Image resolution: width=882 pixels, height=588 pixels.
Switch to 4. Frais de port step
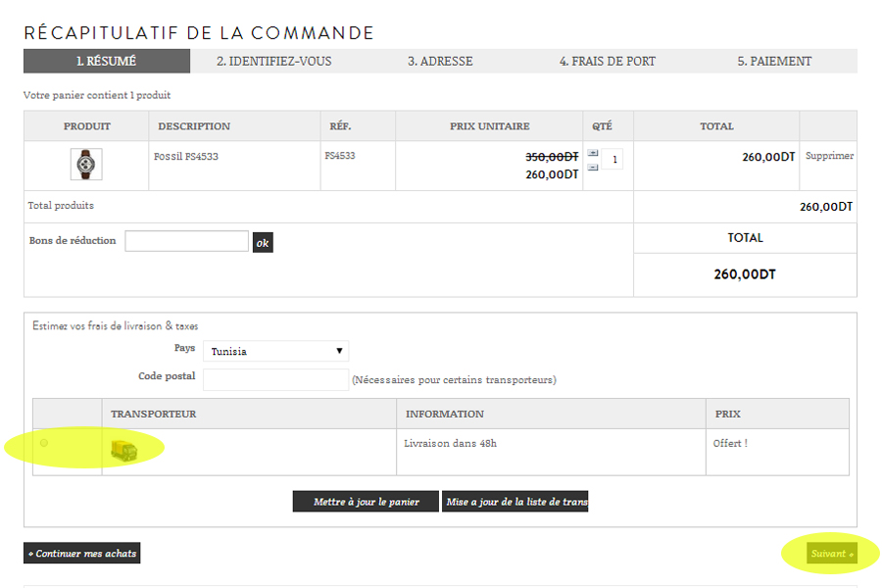click(x=608, y=61)
